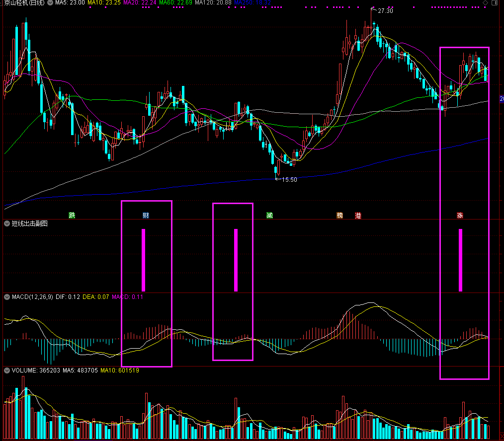Open the VOLUME indicator dropdown arrow
504x441 pixels.
[x=7, y=370]
